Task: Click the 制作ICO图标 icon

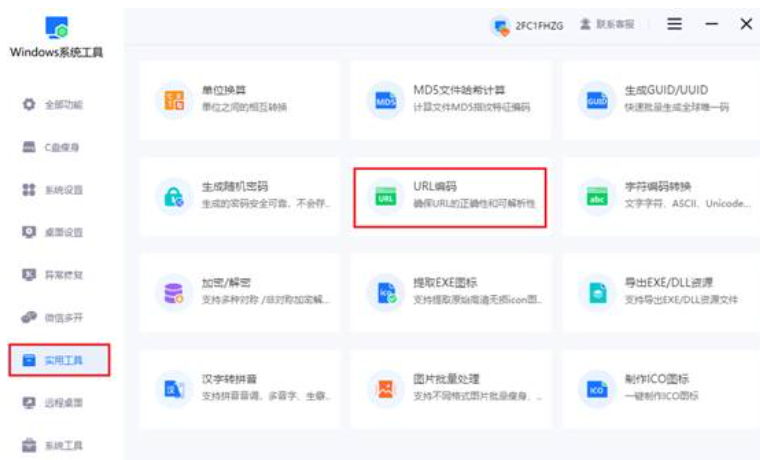Action: pos(597,388)
